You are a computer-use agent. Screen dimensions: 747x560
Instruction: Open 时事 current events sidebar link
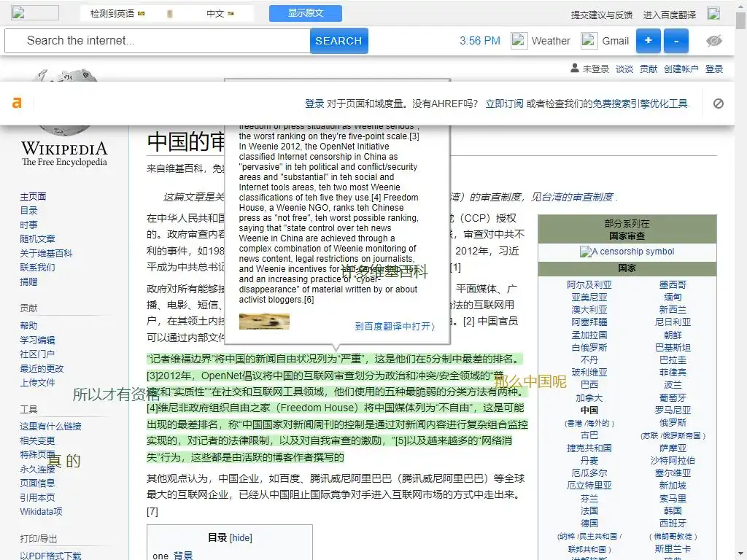click(x=28, y=225)
